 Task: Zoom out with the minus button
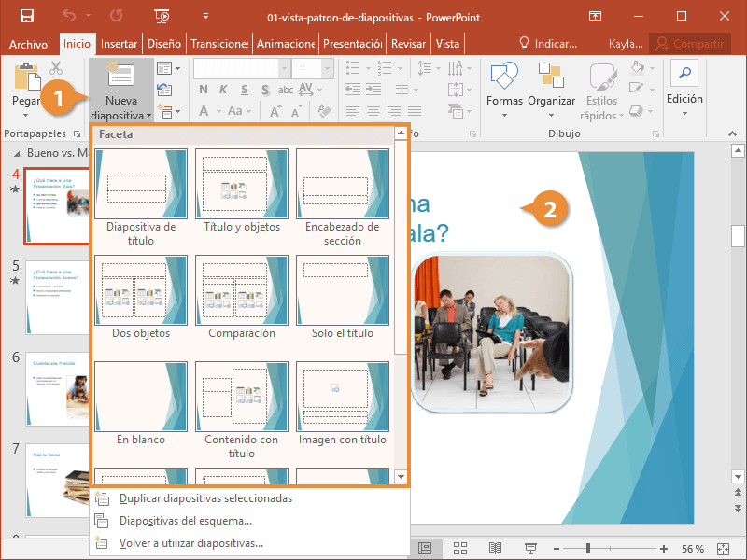coord(556,549)
